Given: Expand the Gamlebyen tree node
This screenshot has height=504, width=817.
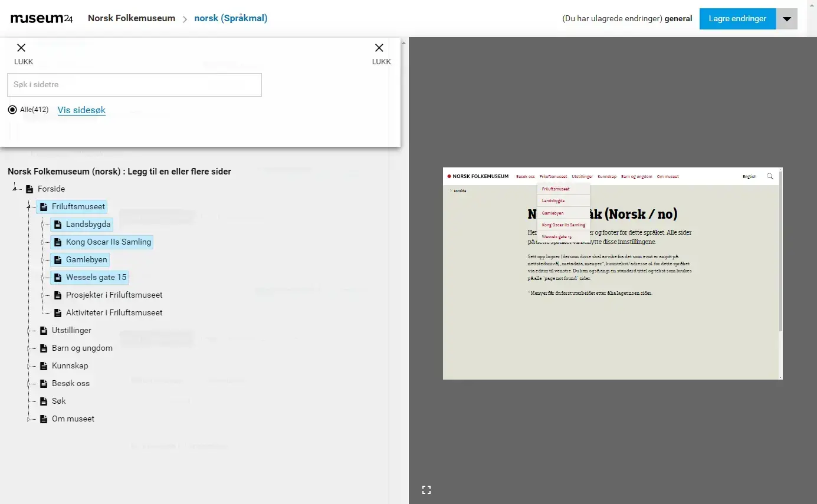Looking at the screenshot, I should [44, 260].
